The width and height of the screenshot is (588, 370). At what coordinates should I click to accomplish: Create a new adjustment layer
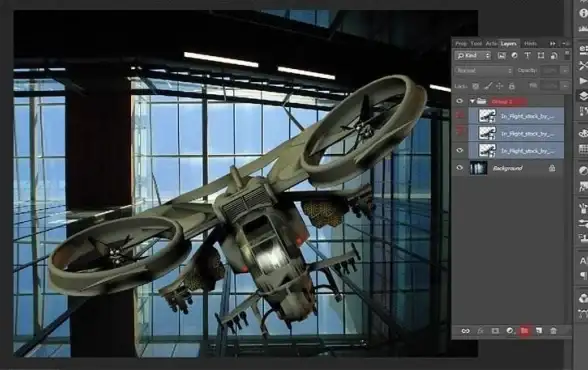(510, 331)
